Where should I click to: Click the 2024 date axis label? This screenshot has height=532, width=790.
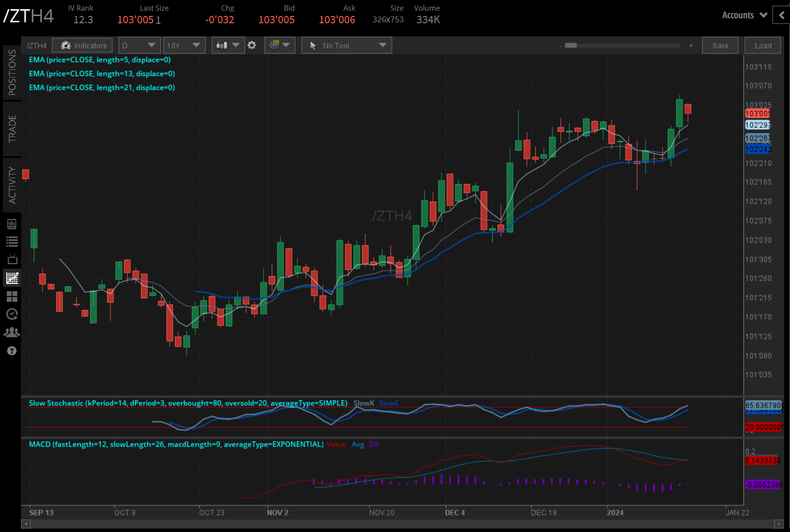615,513
